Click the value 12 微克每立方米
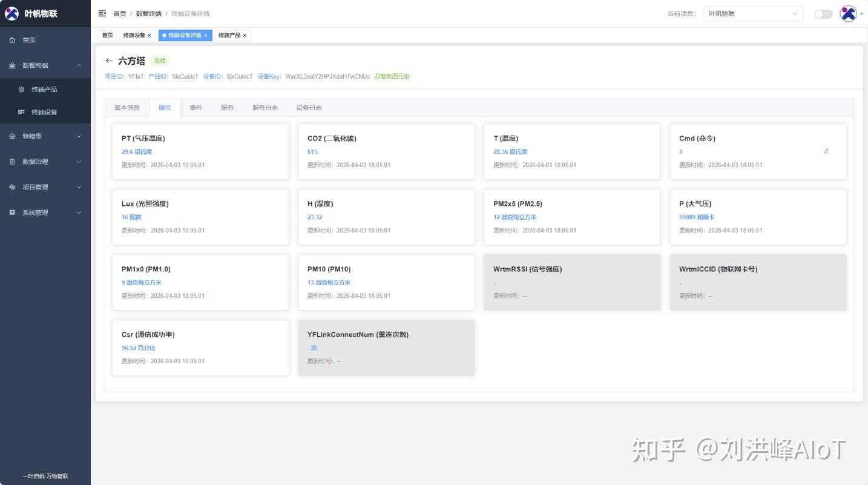The image size is (868, 485). pyautogui.click(x=515, y=217)
